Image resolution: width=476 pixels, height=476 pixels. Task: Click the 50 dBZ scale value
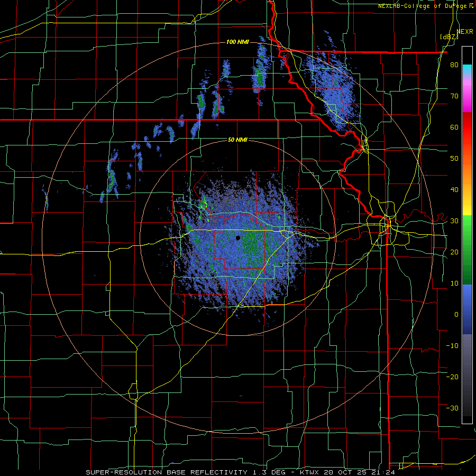click(454, 159)
